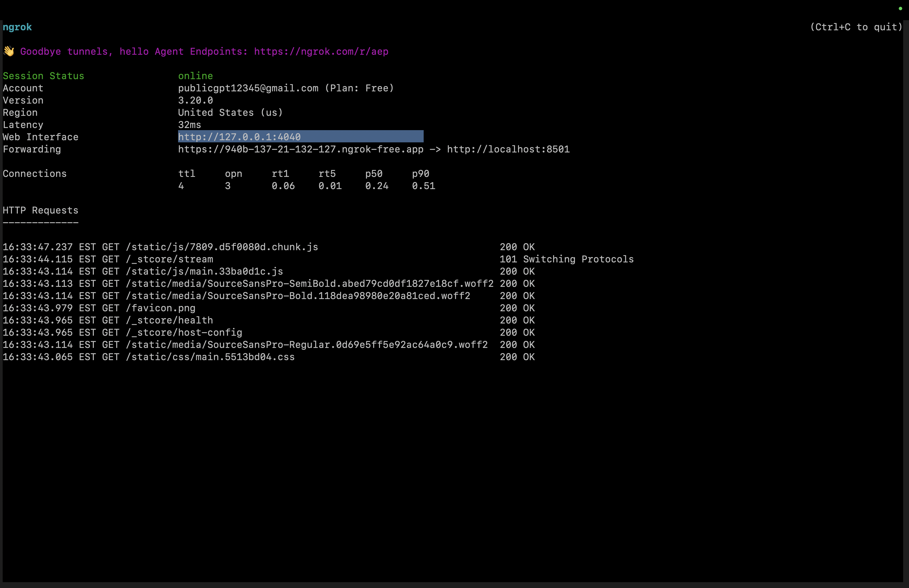The height and width of the screenshot is (588, 909).
Task: Click the timestamp 16:33:43.979 EST
Action: tap(49, 308)
